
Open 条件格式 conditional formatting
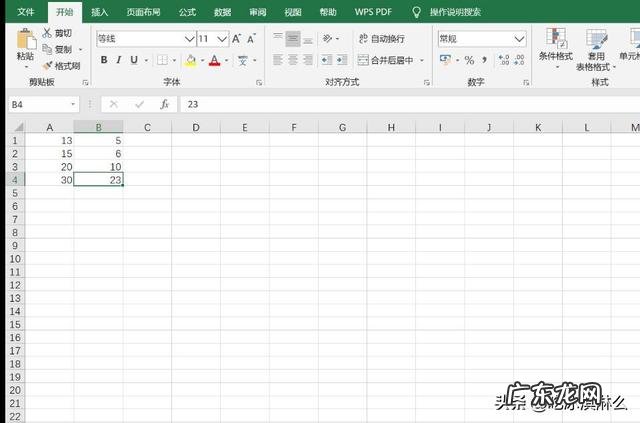tap(556, 46)
